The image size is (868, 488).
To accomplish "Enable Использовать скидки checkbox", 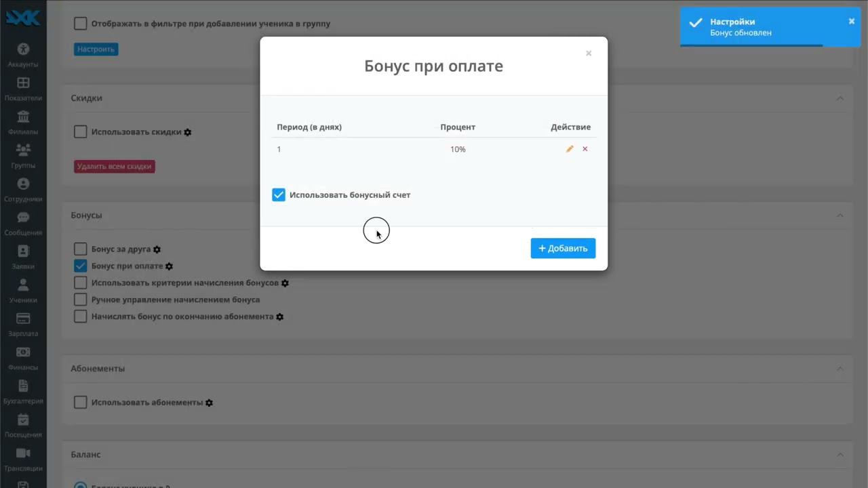I will tap(81, 132).
